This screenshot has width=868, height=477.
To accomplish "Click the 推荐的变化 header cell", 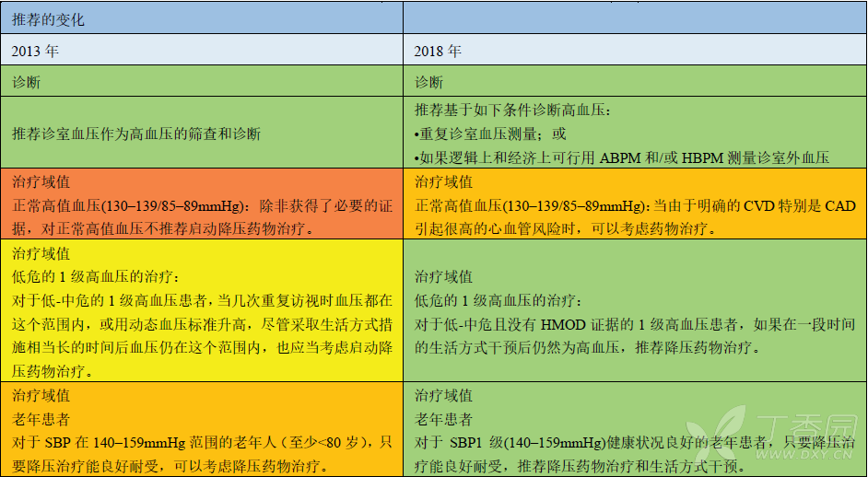I will pyautogui.click(x=202, y=18).
